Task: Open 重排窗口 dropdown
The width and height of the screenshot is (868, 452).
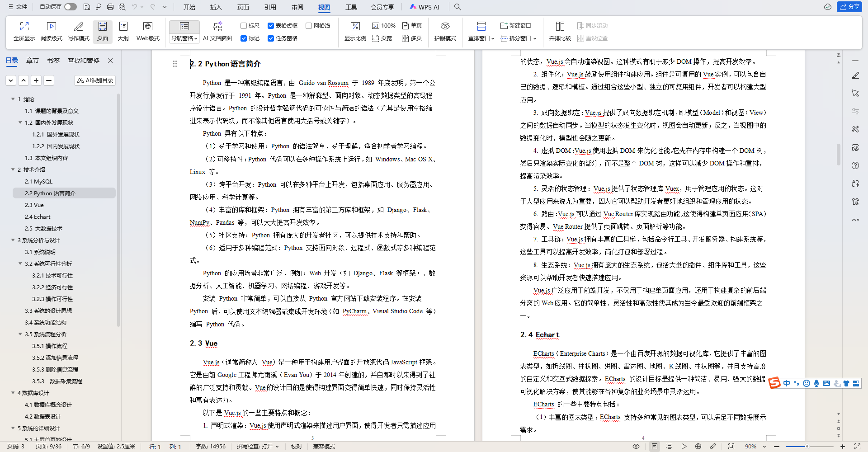Action: point(481,38)
